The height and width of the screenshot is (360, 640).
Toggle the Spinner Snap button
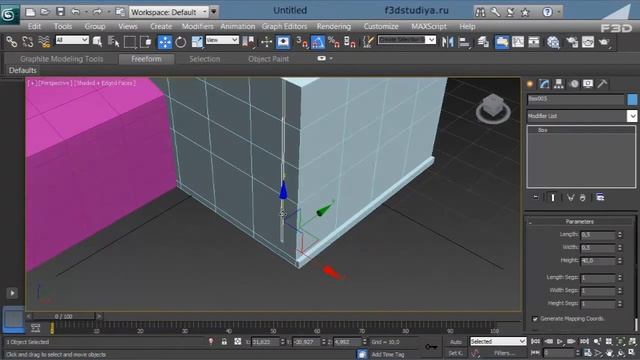pyautogui.click(x=350, y=42)
